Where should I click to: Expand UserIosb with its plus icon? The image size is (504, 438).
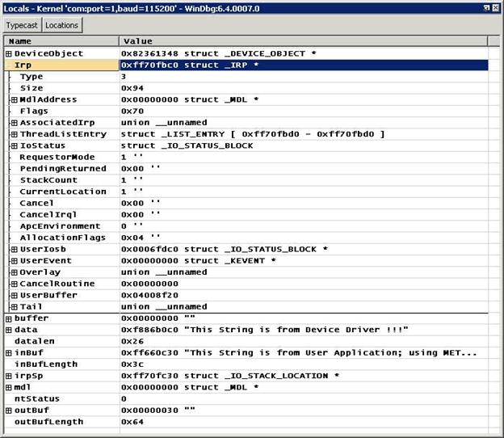click(14, 250)
